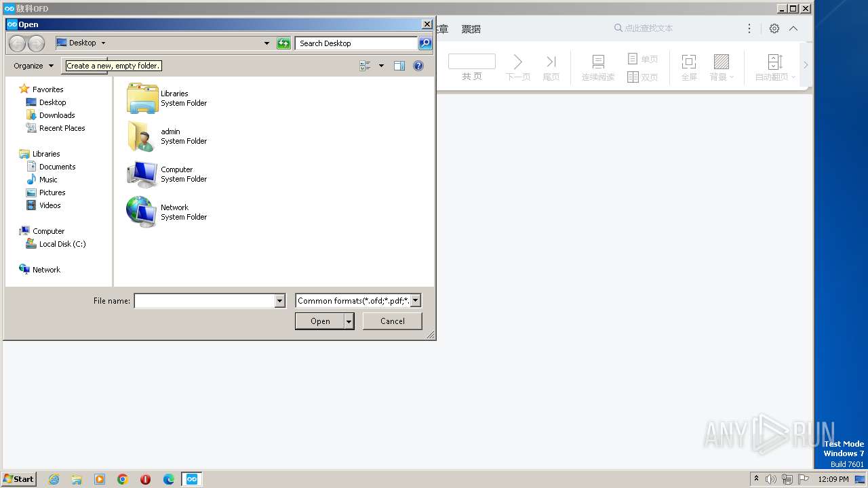This screenshot has width=868, height=488.
Task: Click the search magnifier in Open dialog
Action: pos(425,43)
